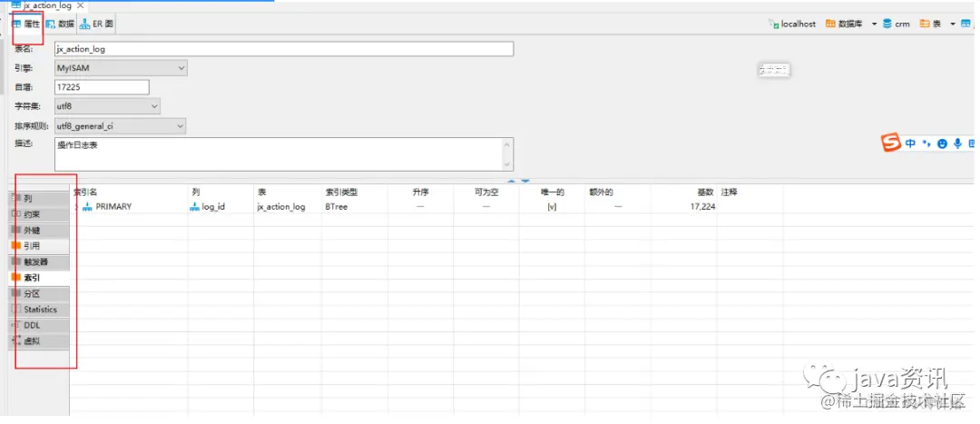The image size is (980, 424).
Task: Click the table icon at breadcrumb end
Action: point(966,24)
